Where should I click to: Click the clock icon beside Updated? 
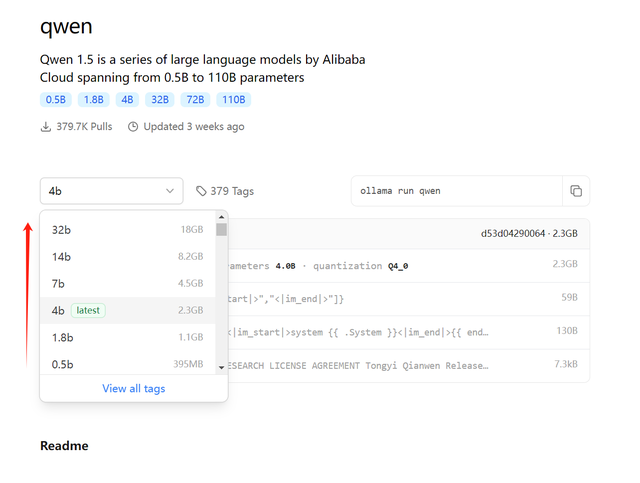tap(133, 127)
